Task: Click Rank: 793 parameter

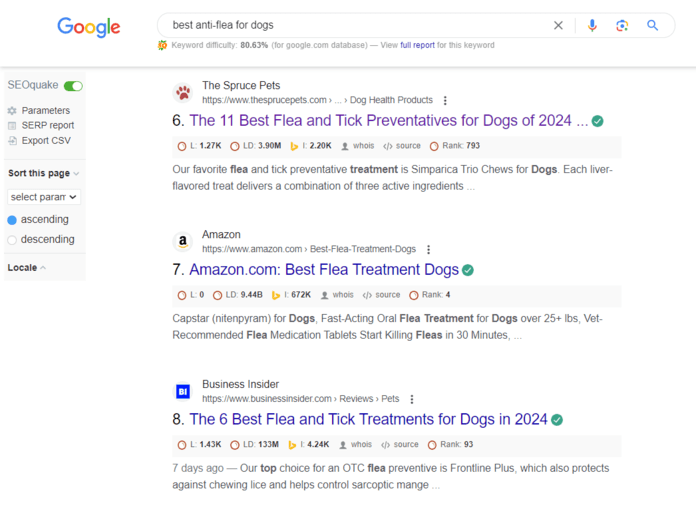Action: click(455, 146)
